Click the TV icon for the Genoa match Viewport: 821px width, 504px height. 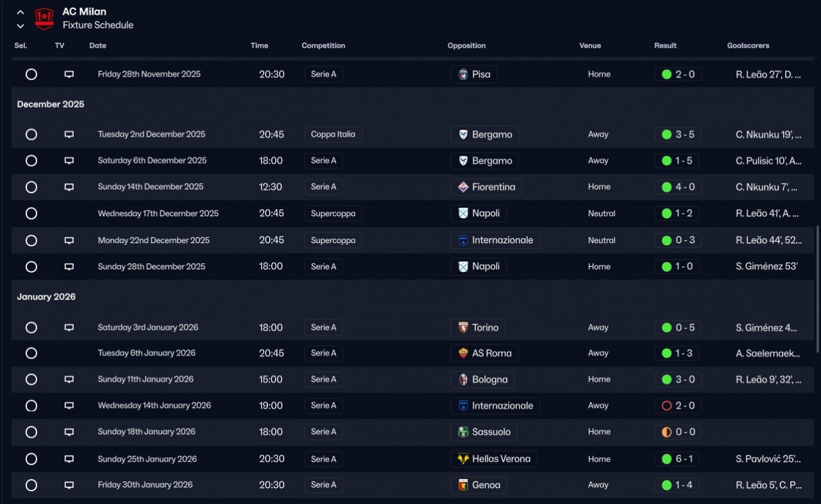coord(69,485)
